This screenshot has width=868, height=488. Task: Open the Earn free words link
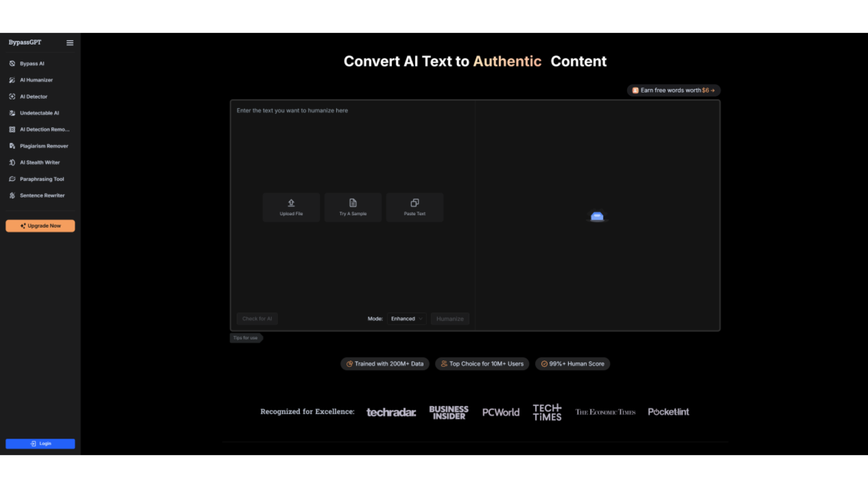click(673, 90)
